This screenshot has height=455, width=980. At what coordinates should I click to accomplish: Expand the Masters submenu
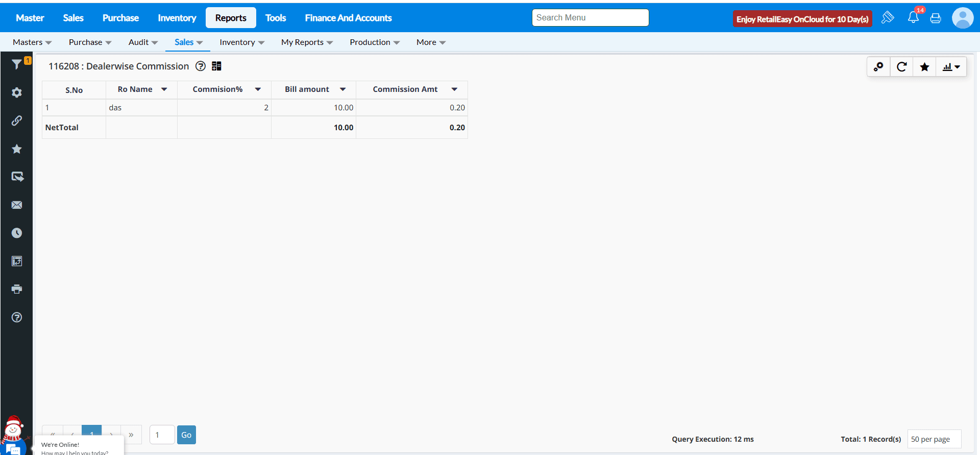point(32,42)
